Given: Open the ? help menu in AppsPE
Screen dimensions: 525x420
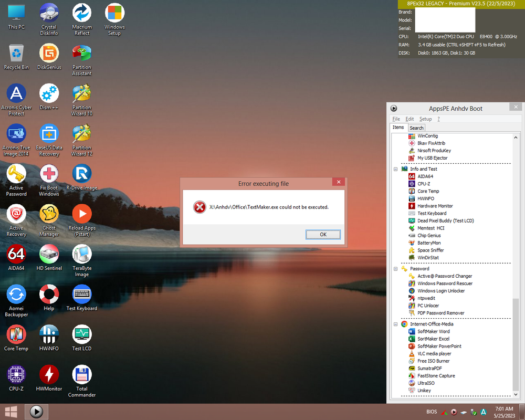Looking at the screenshot, I should [x=438, y=119].
